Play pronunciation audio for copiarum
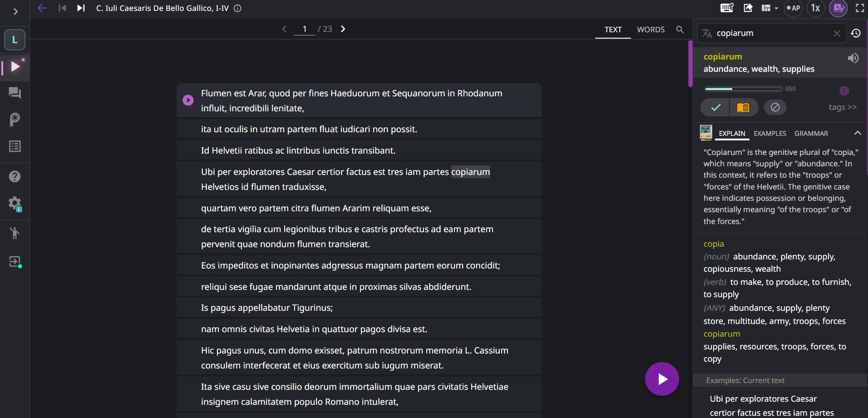This screenshot has width=868, height=418. (x=853, y=58)
